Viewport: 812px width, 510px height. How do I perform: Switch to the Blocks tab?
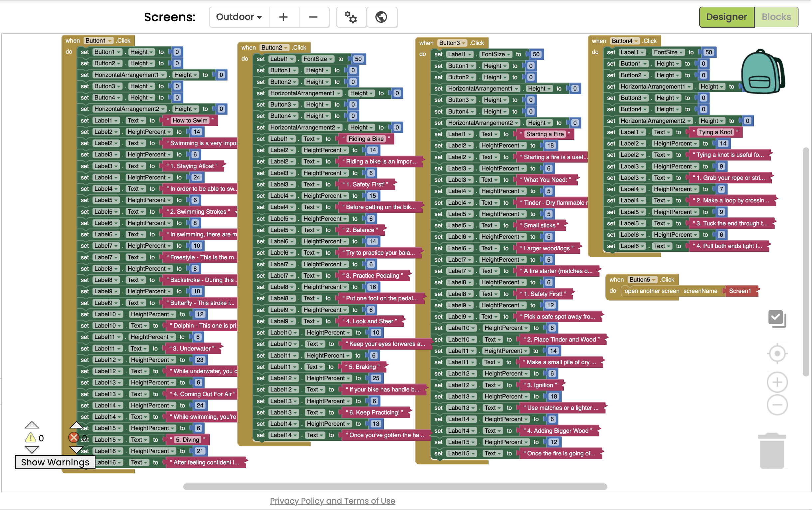(776, 17)
